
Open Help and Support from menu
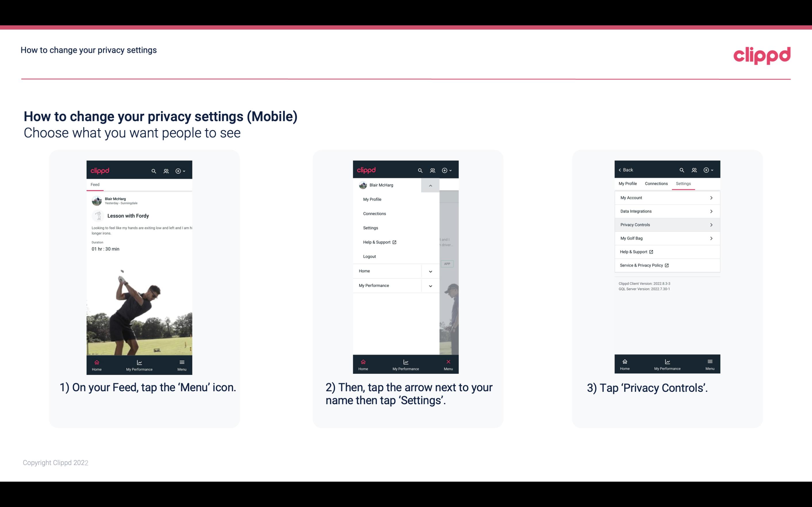coord(379,242)
